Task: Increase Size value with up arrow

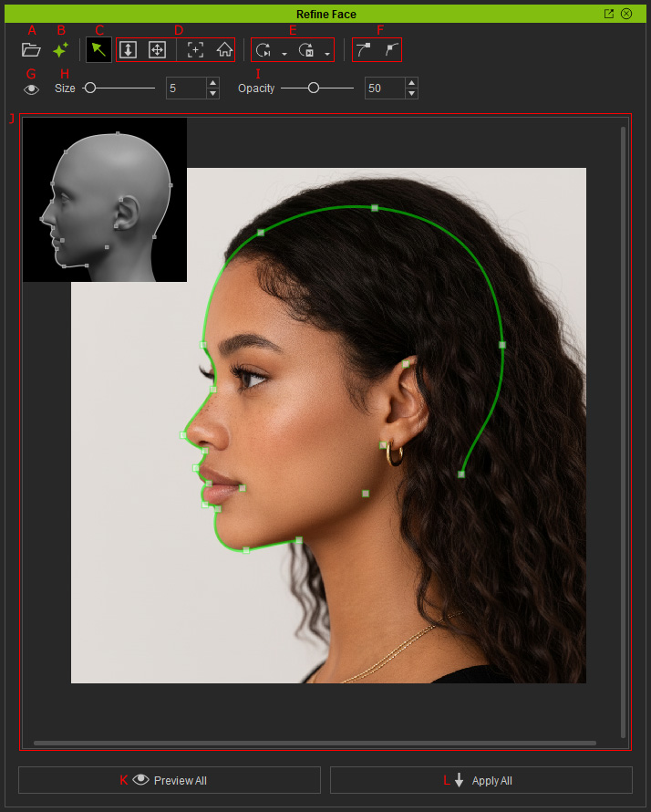Action: point(212,83)
